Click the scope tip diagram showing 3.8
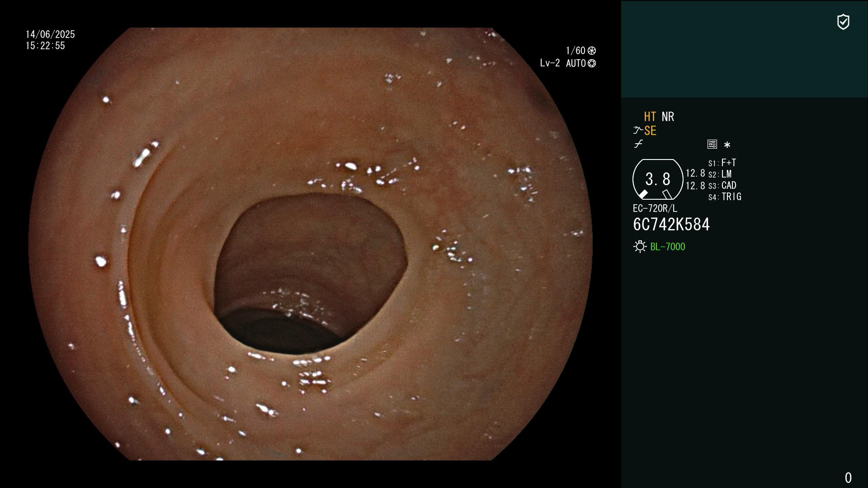868x488 pixels. tap(658, 179)
